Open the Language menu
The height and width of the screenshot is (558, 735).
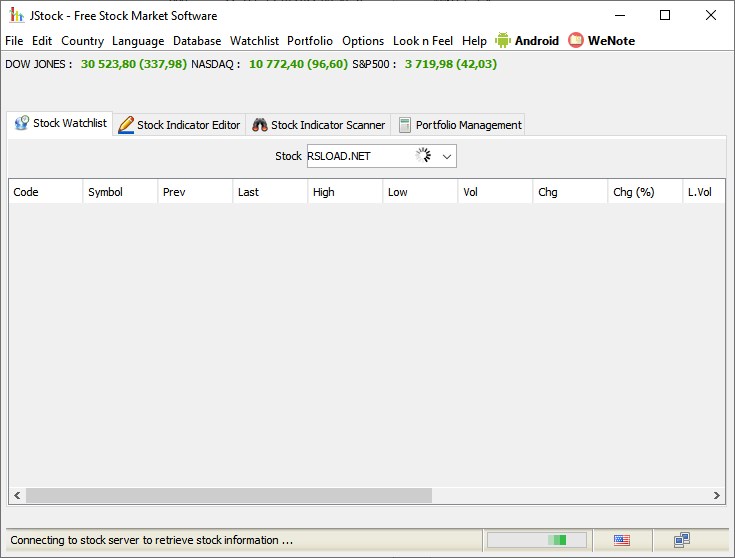[x=138, y=41]
